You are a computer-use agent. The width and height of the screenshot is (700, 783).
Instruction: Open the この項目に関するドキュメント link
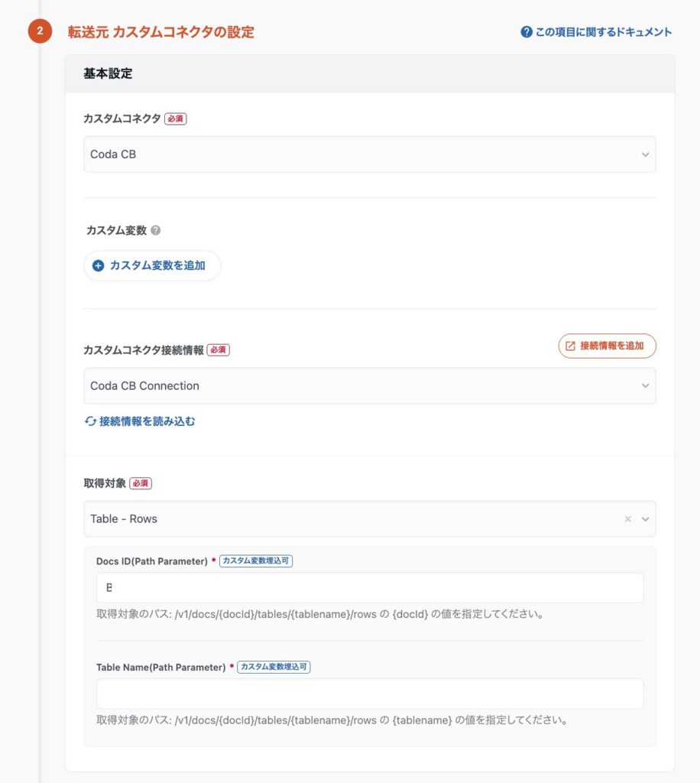603,32
